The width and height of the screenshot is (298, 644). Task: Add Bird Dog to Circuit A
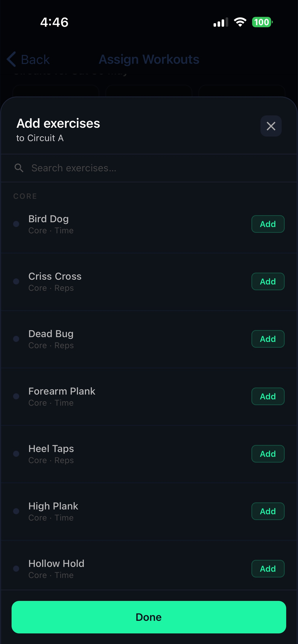tap(268, 224)
